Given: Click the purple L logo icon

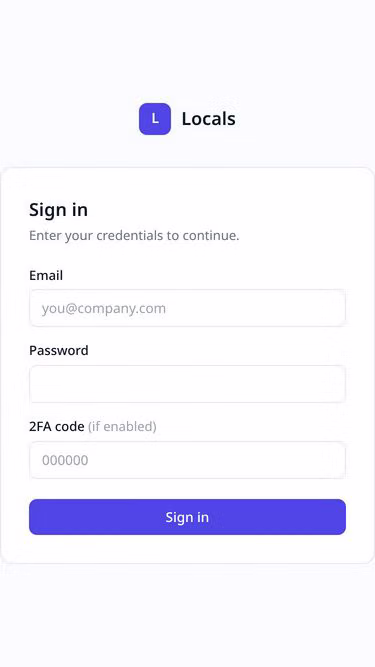Looking at the screenshot, I should (155, 119).
